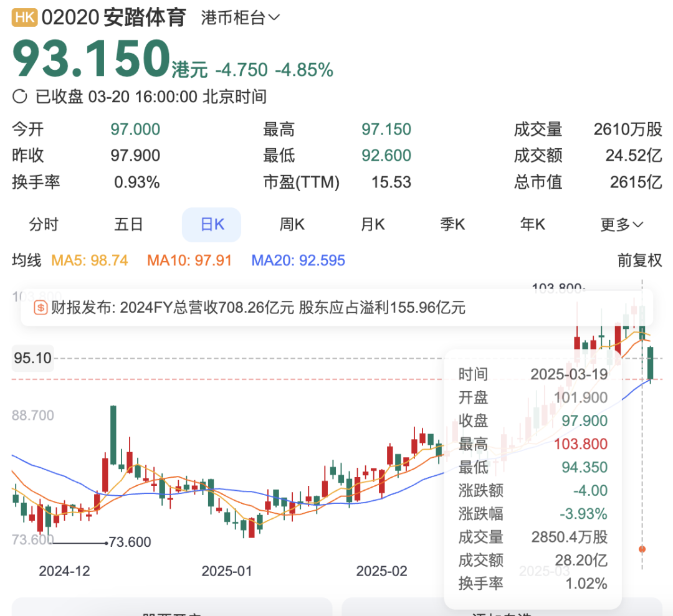Screen dimensions: 673x616
Task: Open the 更多 chart period dropdown
Action: [x=621, y=225]
